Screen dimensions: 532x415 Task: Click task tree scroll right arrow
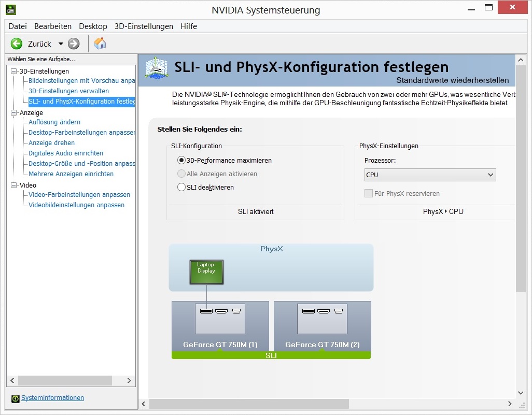click(129, 380)
